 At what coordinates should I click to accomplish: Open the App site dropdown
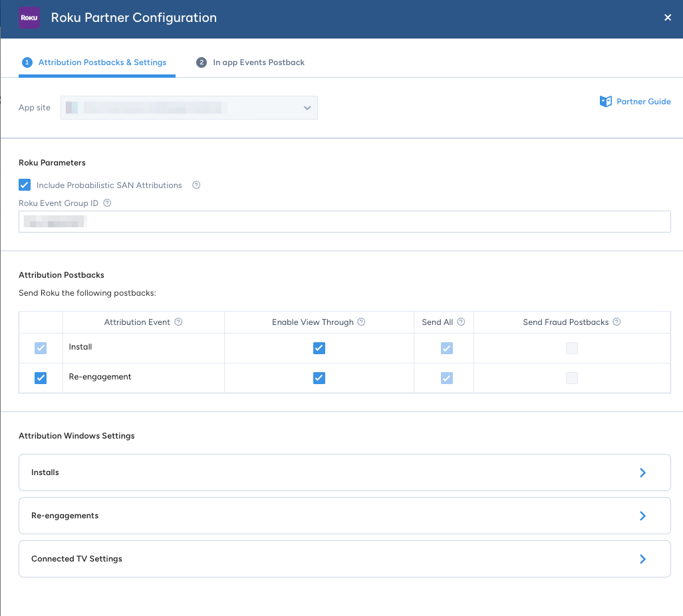click(x=189, y=108)
